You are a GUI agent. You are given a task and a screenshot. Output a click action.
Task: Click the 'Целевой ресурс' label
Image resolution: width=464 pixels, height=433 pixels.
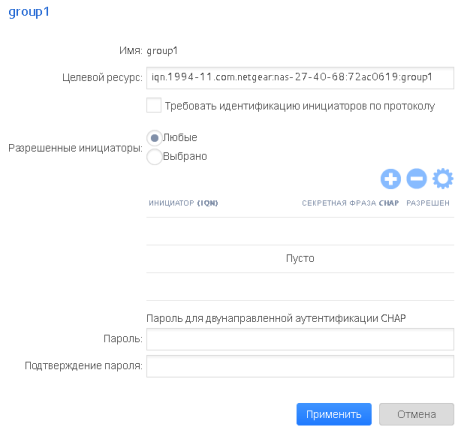click(x=102, y=77)
